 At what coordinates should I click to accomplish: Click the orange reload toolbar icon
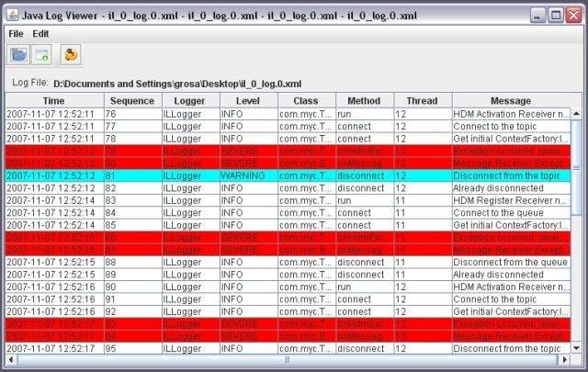[x=71, y=55]
